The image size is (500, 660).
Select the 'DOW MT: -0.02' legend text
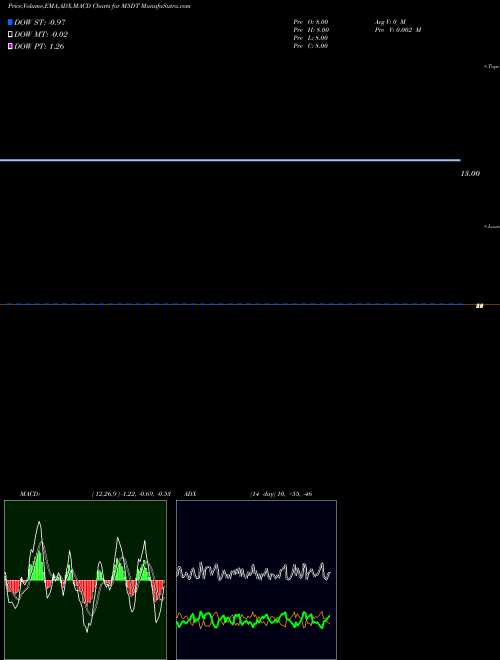[41, 35]
